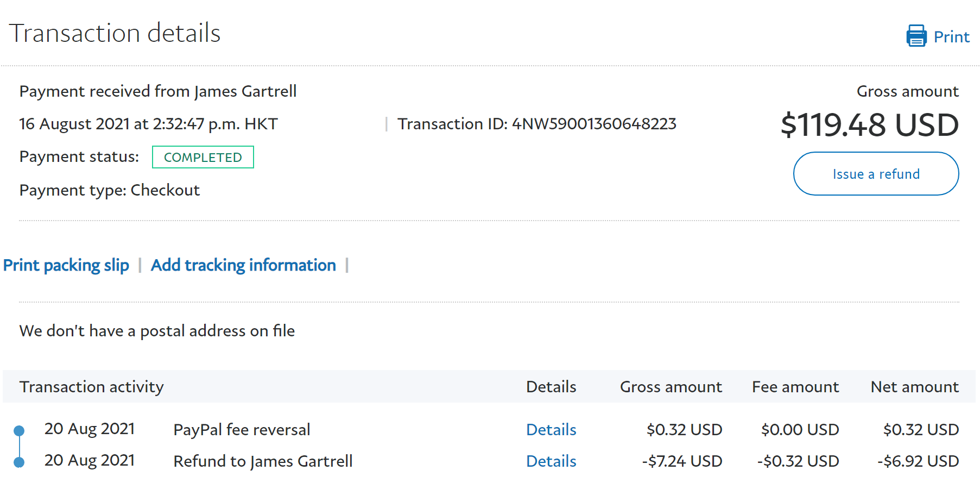The width and height of the screenshot is (980, 489).
Task: Click the $119.48 USD gross amount
Action: 869,125
